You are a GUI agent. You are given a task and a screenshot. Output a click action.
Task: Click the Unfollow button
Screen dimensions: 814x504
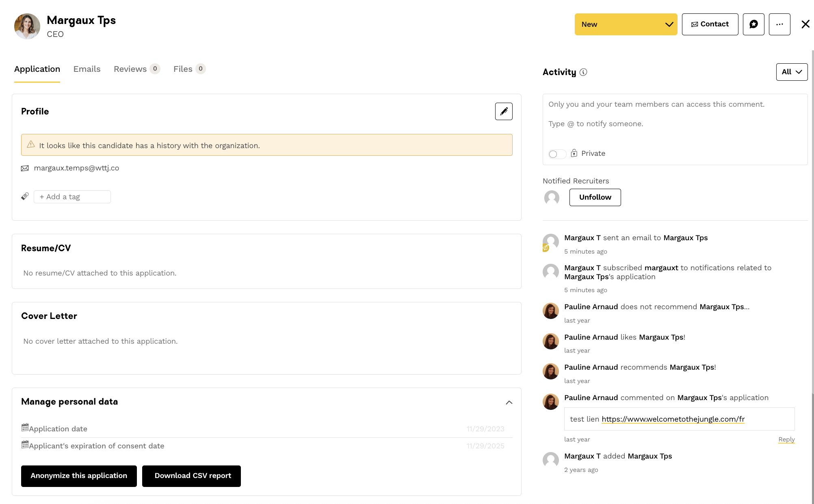coord(595,197)
